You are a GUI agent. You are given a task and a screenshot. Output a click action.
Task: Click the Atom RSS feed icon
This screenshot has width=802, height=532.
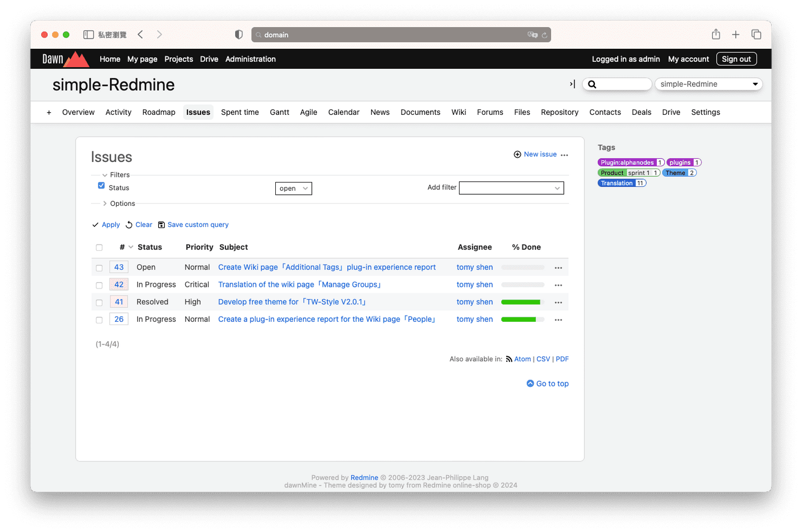click(508, 359)
